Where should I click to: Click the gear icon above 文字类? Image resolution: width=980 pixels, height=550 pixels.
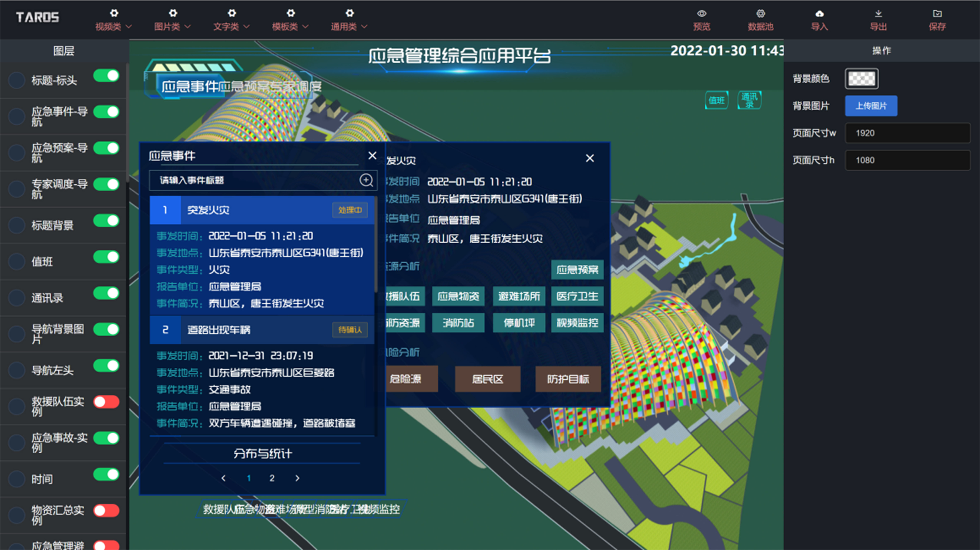click(232, 13)
